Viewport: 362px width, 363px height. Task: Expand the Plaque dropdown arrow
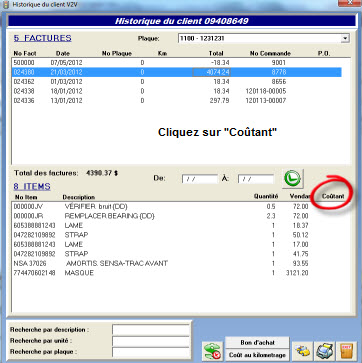click(345, 38)
